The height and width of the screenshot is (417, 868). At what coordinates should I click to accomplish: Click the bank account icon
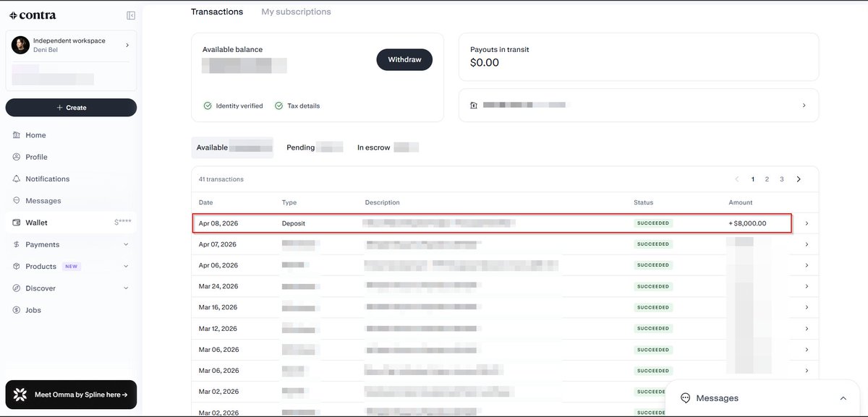coord(474,106)
